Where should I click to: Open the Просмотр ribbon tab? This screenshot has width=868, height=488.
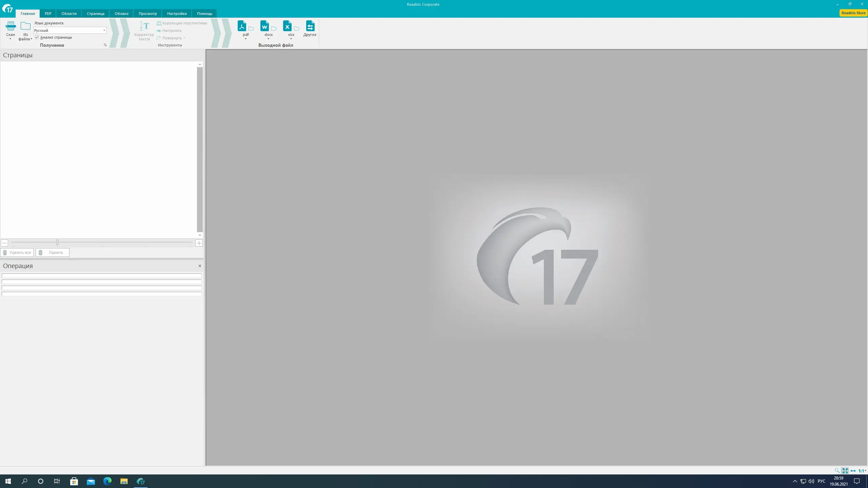pyautogui.click(x=147, y=13)
